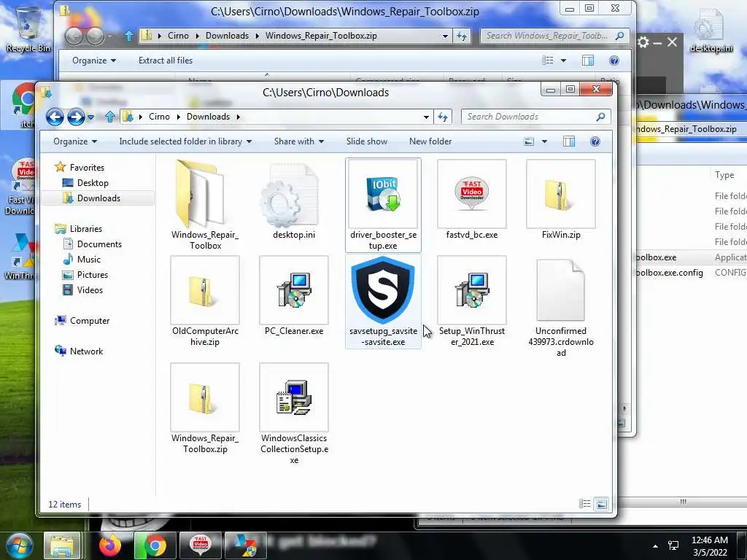Open Help in the Downloads window
Viewport: 747px width, 560px height.
pos(595,141)
